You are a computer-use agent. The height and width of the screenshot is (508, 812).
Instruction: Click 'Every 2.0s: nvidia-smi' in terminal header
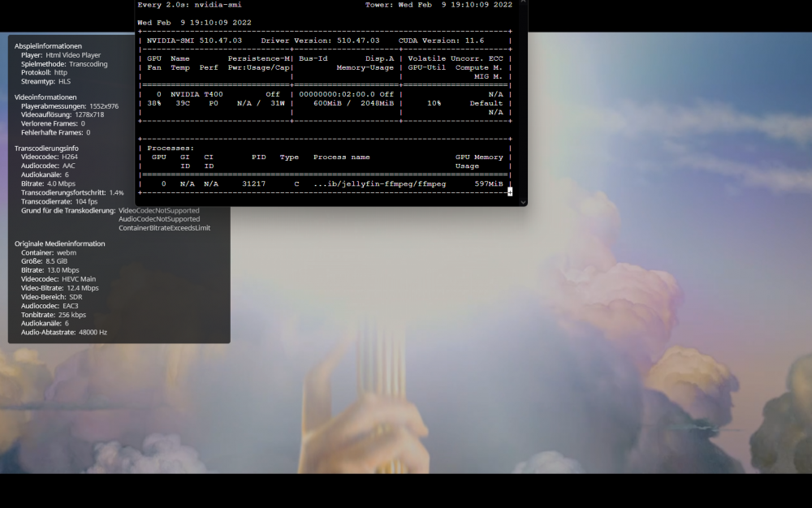(x=189, y=5)
